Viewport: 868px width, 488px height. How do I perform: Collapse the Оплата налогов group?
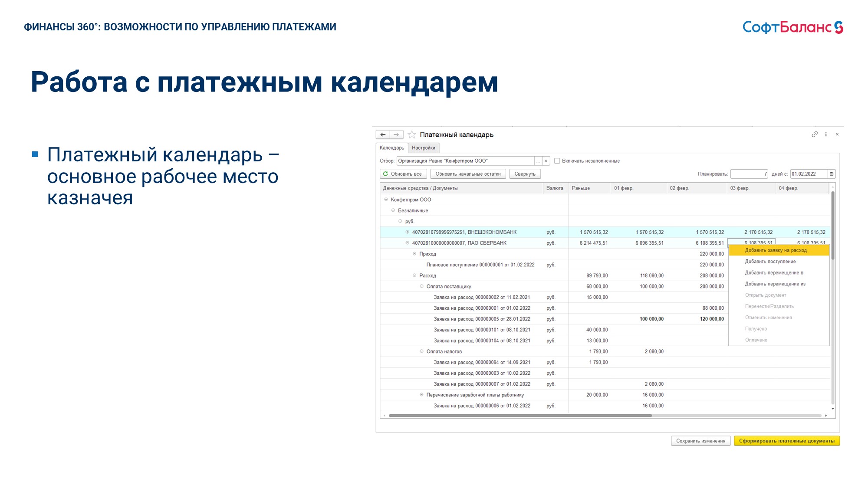point(421,351)
